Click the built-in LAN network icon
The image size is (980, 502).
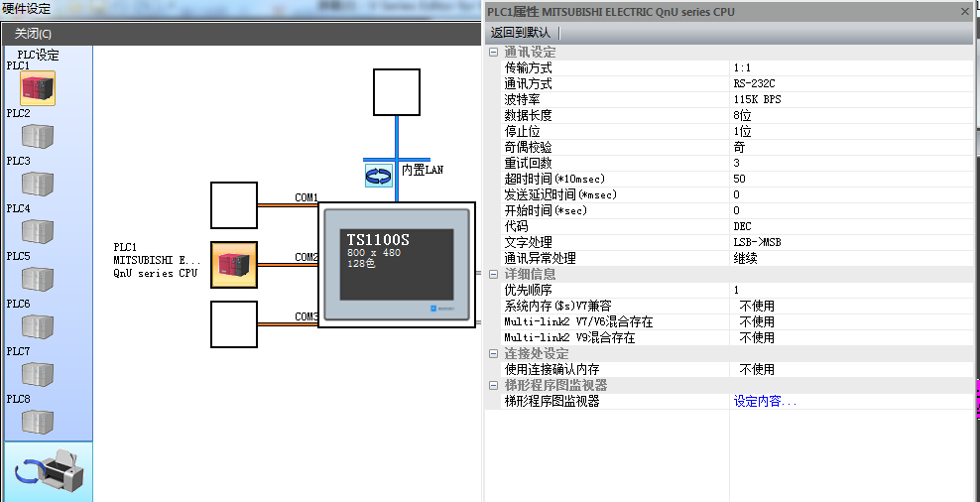pyautogui.click(x=379, y=177)
